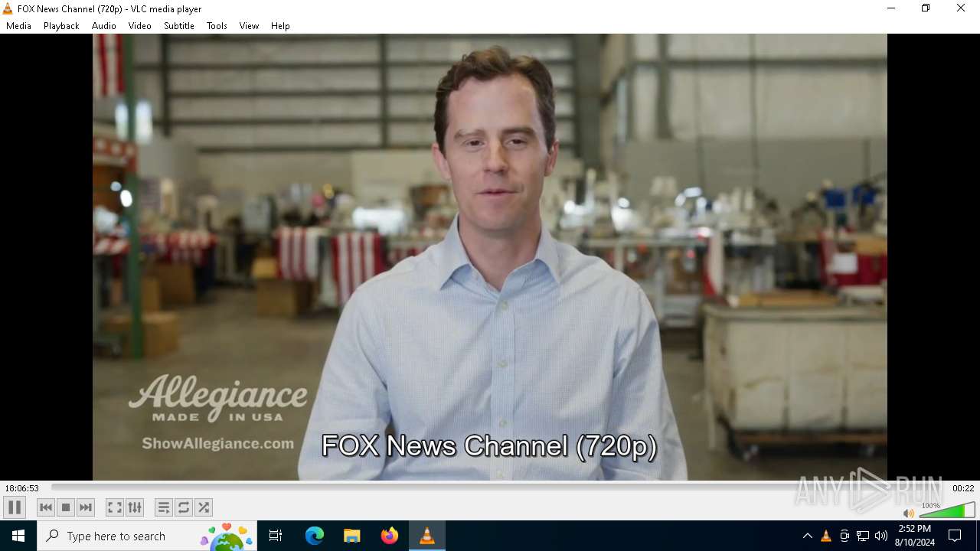
Task: Open system volume tray control
Action: 881,536
